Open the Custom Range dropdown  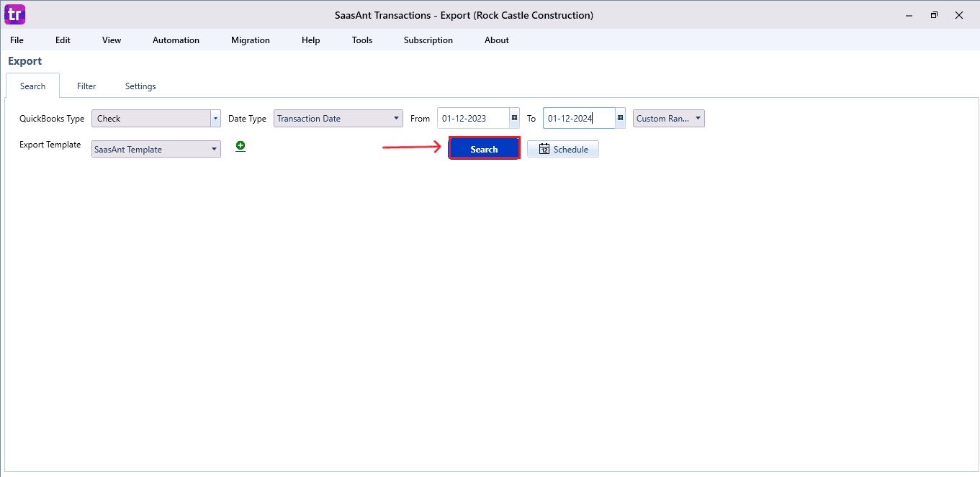[x=698, y=119]
